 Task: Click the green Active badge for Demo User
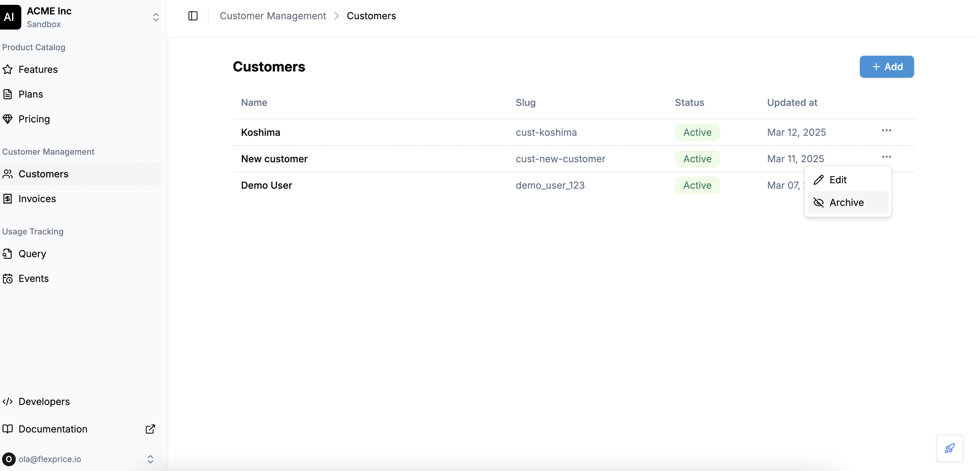coord(697,185)
